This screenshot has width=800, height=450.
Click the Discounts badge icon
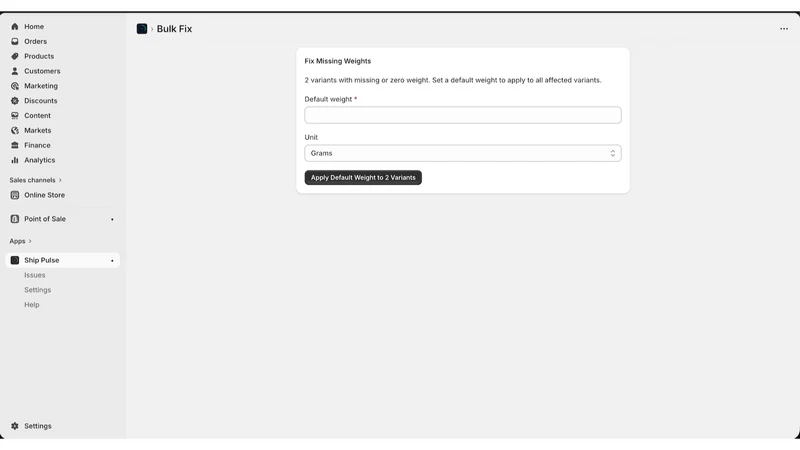pyautogui.click(x=15, y=101)
